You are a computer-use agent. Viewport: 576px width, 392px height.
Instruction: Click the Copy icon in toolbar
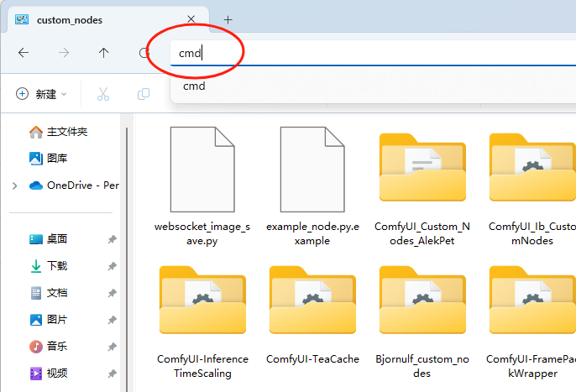coord(144,94)
